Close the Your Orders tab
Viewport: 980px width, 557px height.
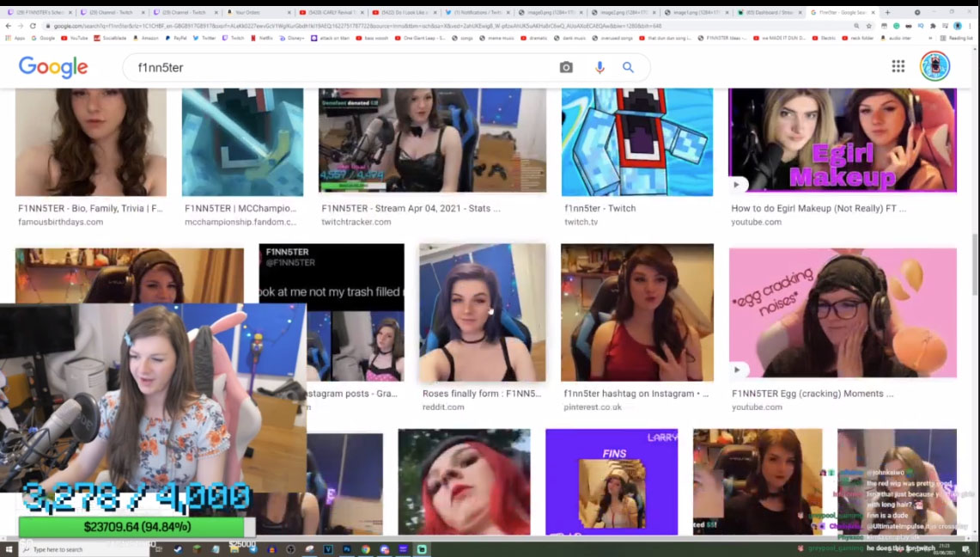coord(289,12)
